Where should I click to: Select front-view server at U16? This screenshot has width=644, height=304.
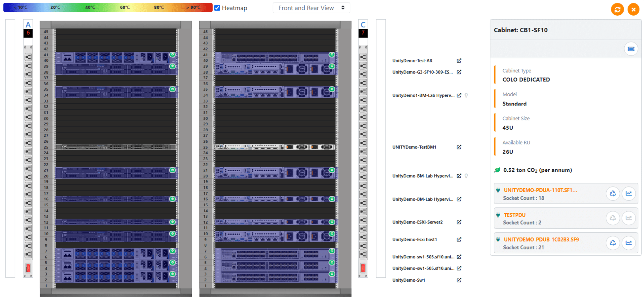click(x=116, y=199)
